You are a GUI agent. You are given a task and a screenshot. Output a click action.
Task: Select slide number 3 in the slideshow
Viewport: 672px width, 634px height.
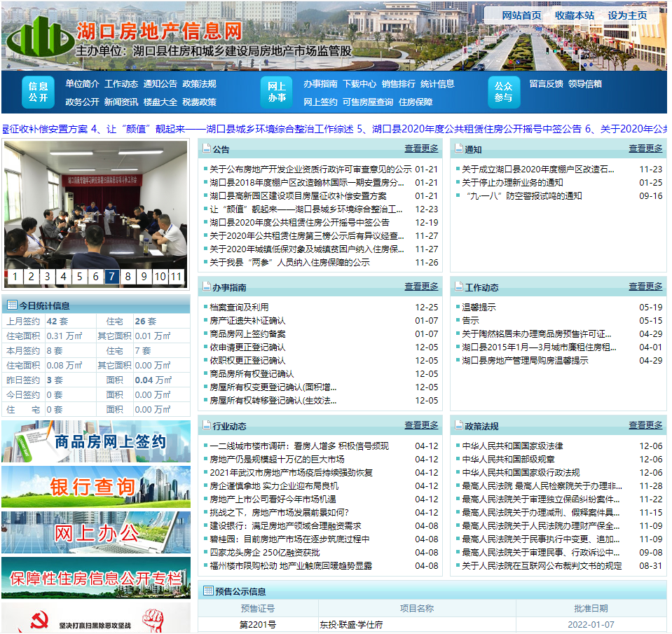click(x=47, y=277)
